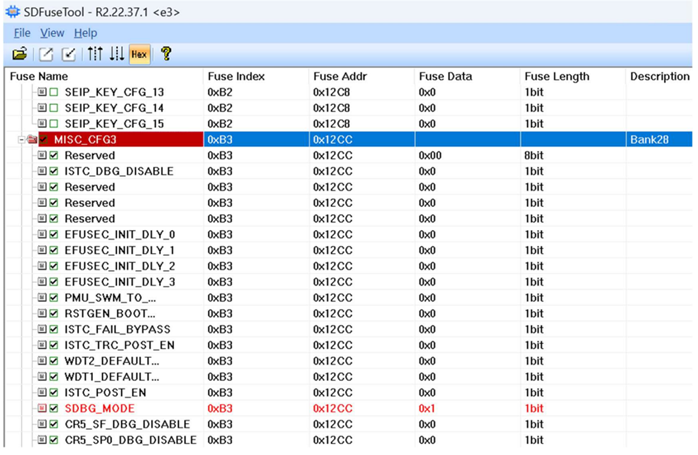
Task: Sort by the Fuse Data column header
Action: click(x=446, y=77)
